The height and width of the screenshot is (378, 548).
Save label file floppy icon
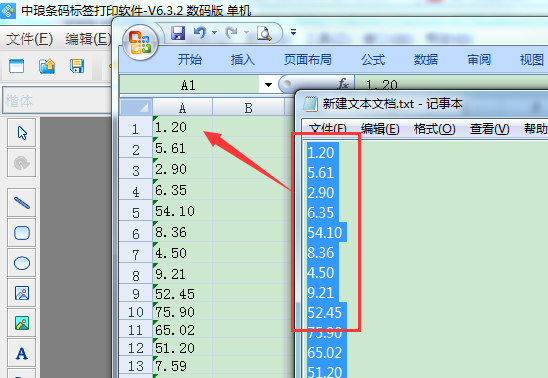pos(77,66)
